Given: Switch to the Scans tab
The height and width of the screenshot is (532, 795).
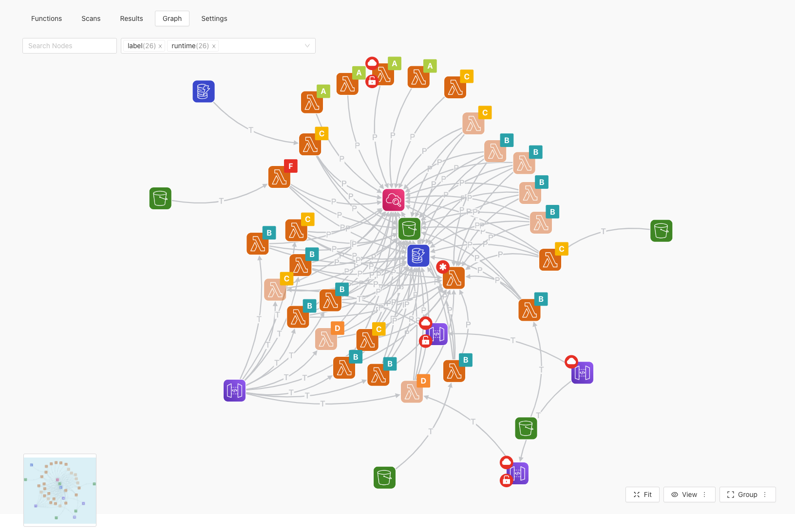Looking at the screenshot, I should click(91, 18).
